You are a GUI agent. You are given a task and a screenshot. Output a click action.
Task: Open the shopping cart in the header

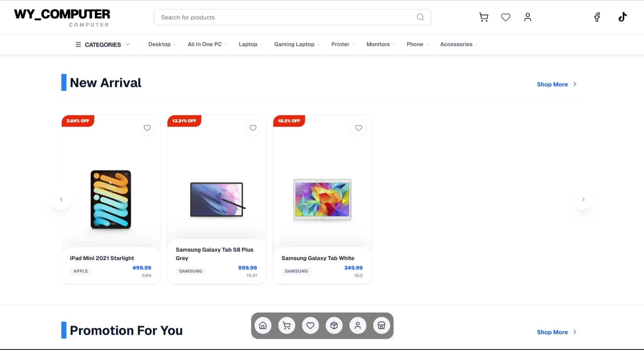click(484, 17)
